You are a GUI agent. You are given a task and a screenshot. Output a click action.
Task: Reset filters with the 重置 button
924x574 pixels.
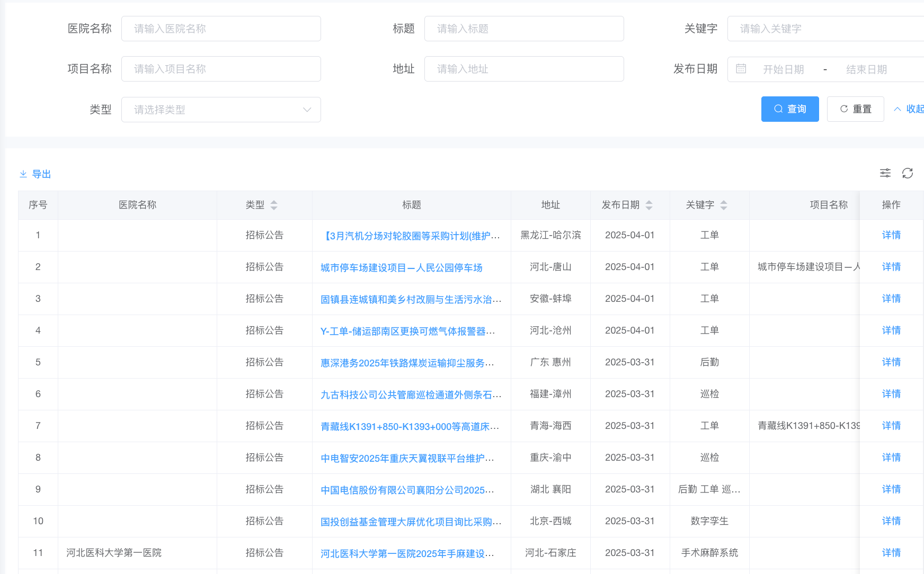coord(855,109)
